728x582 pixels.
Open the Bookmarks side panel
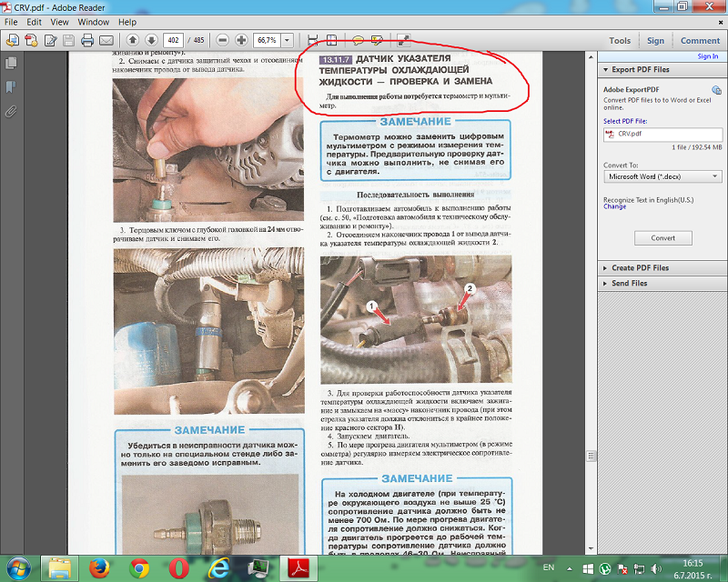point(12,86)
